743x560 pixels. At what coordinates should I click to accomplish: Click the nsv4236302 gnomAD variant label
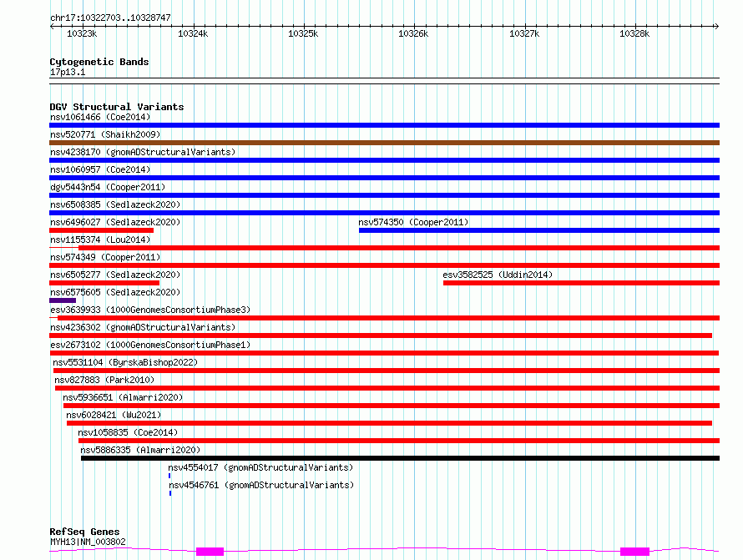(143, 327)
